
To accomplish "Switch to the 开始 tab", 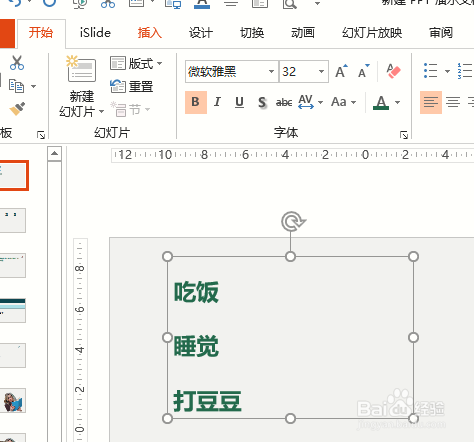I will click(x=41, y=33).
